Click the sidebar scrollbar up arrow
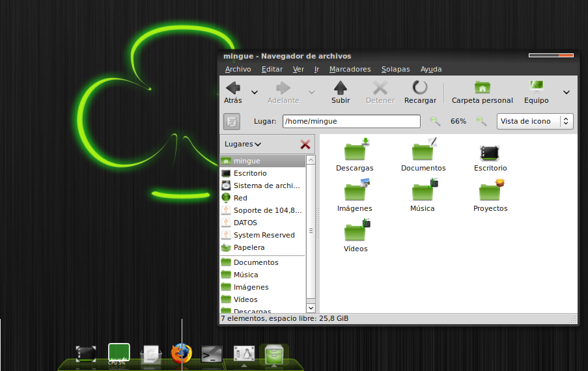This screenshot has width=588, height=371. tap(311, 160)
